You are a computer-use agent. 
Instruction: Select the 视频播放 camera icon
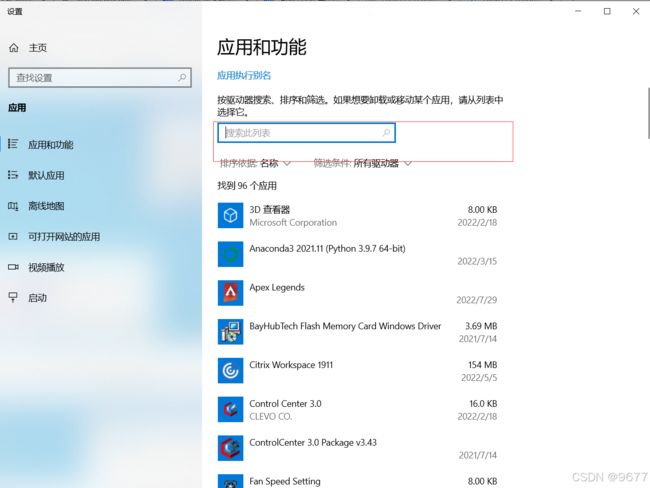click(13, 267)
